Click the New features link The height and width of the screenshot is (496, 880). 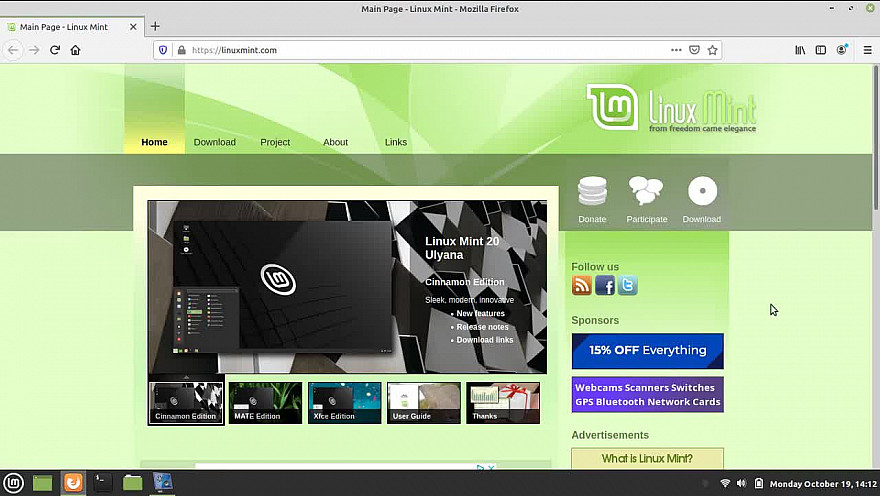click(x=480, y=314)
